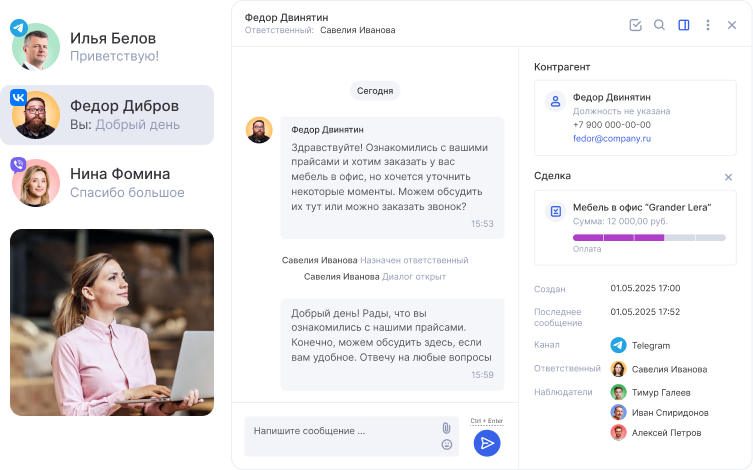The image size is (753, 470).
Task: Click the contact person icon in Контрагент
Action: pyautogui.click(x=555, y=101)
